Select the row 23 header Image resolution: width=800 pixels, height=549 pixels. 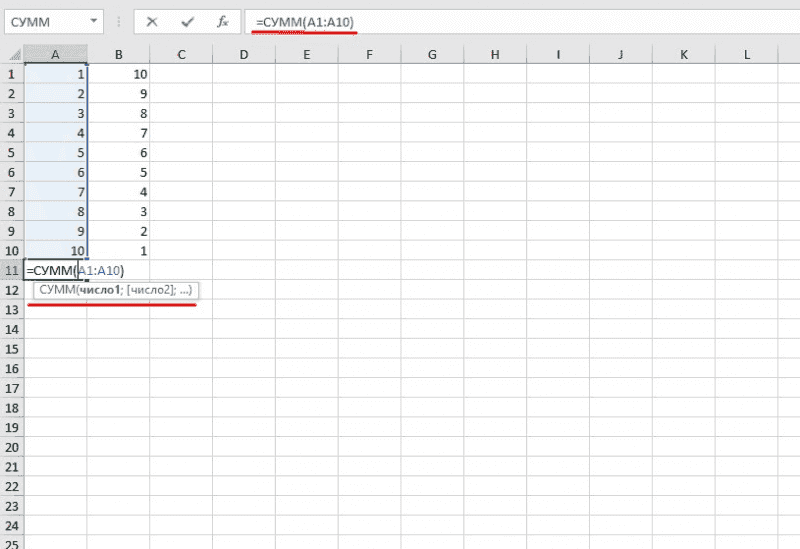12,505
